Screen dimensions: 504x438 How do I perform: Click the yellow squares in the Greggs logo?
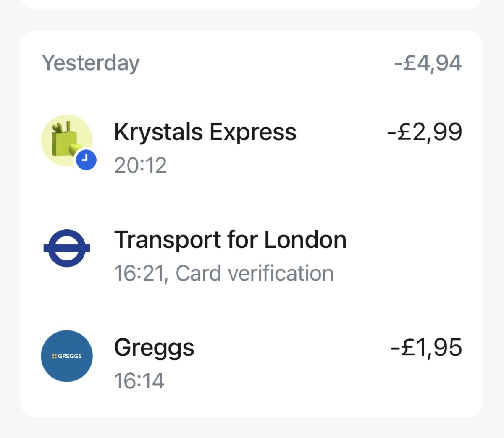54,356
